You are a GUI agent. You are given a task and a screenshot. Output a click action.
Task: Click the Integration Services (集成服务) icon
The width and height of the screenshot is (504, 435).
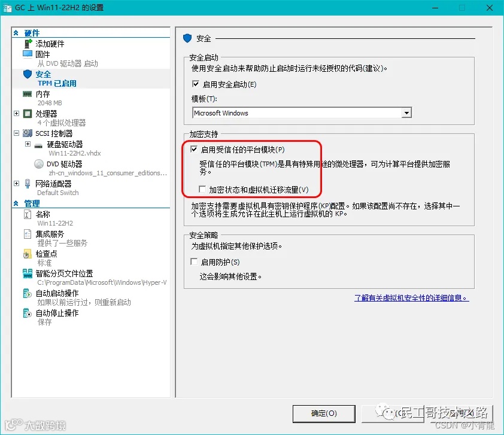(x=28, y=234)
